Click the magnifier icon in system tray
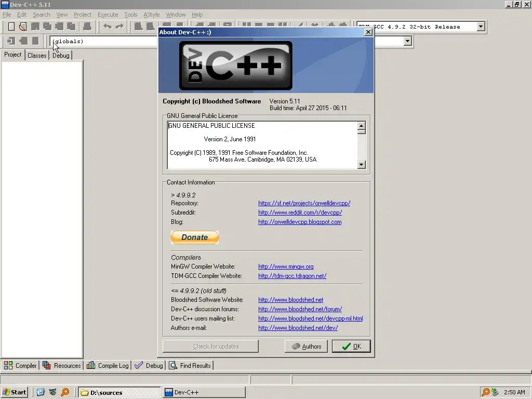The height and width of the screenshot is (399, 532). (x=486, y=392)
